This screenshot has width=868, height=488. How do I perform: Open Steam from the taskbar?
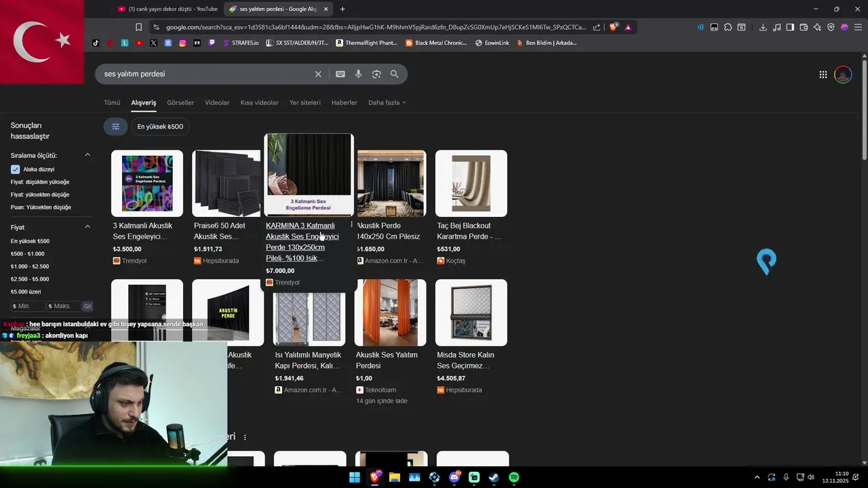point(494,477)
